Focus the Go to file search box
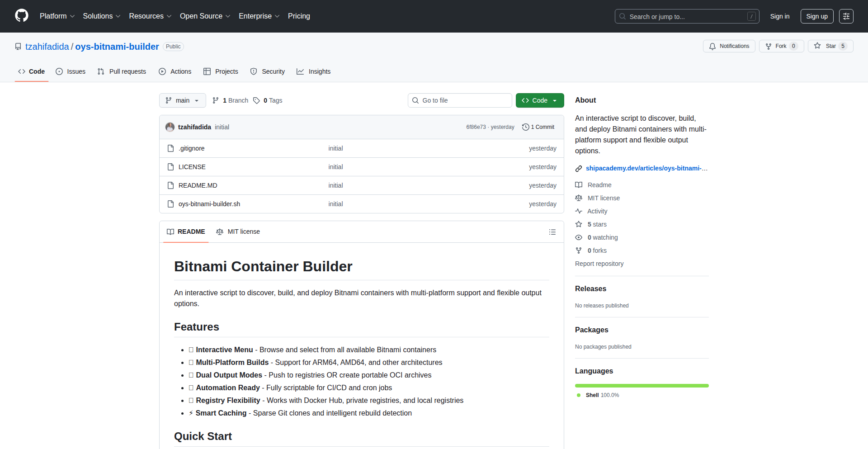Screen dimensions: 868x449 pos(460,100)
